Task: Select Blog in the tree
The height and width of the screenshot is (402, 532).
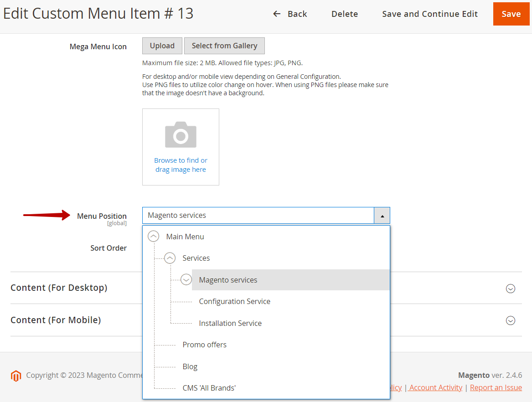Action: point(190,366)
